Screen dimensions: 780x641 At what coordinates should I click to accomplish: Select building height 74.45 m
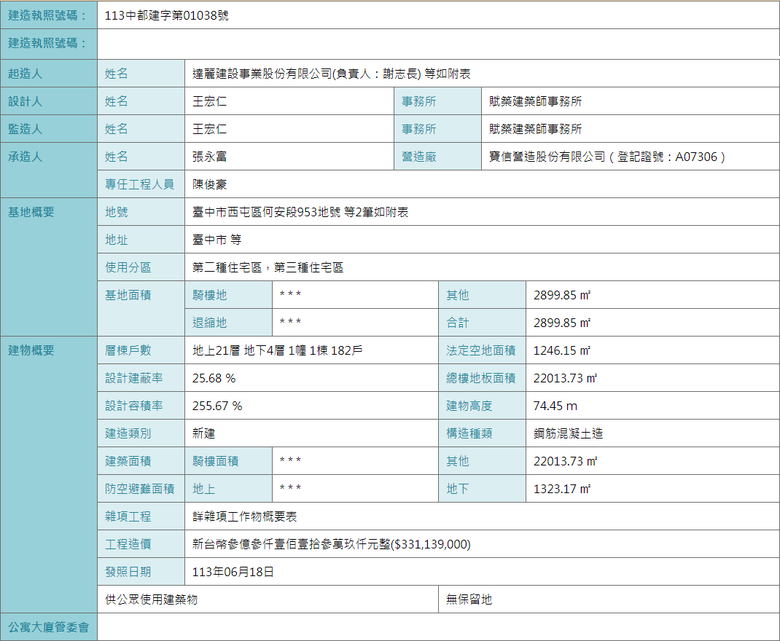click(555, 406)
